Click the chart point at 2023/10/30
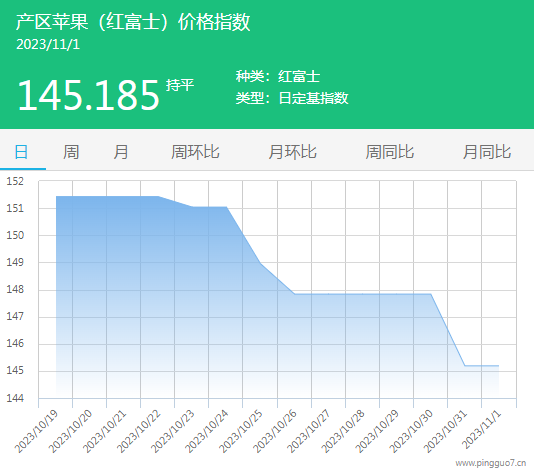This screenshot has height=474, width=534. [x=431, y=294]
